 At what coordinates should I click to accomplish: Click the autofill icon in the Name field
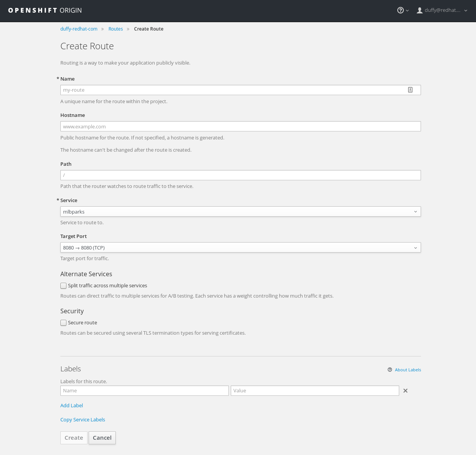pos(410,89)
